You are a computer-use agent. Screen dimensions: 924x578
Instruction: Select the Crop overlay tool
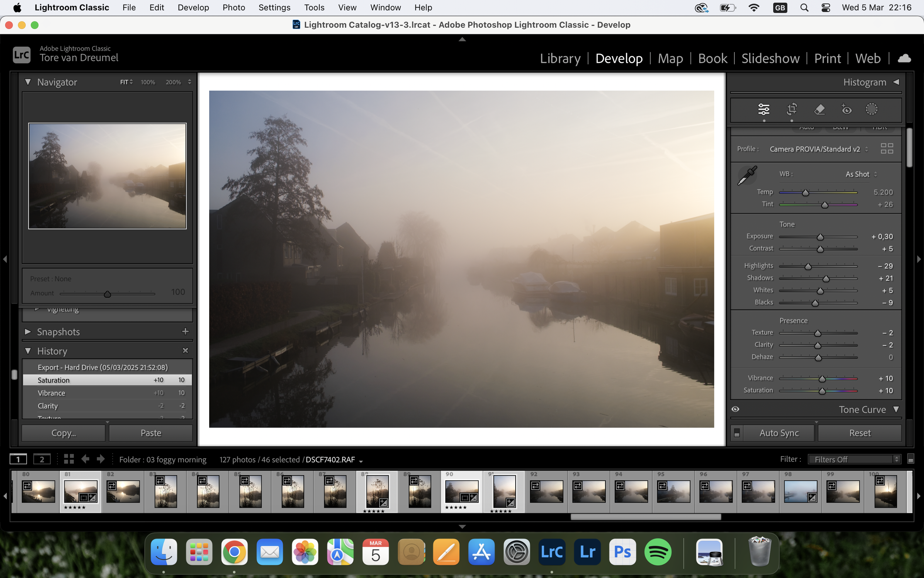coord(791,109)
